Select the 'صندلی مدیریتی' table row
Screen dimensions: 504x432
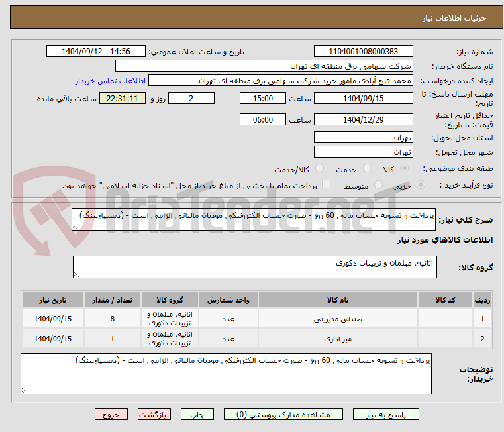338,319
